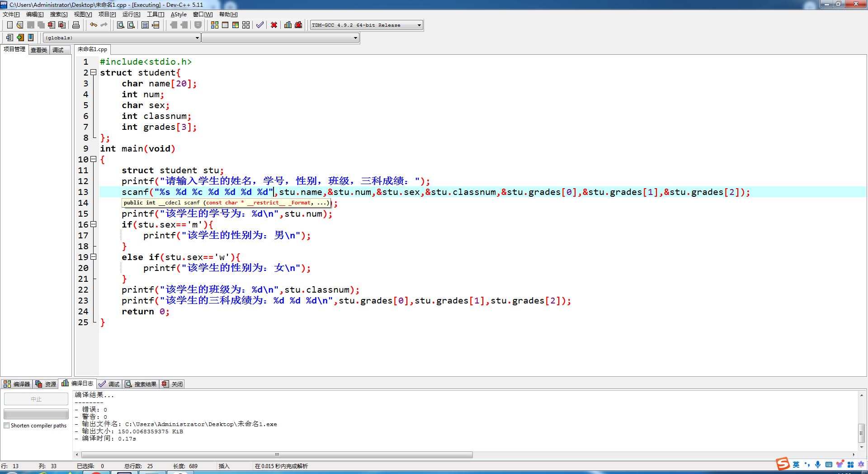Collapse the struct student fold at line 2
The height and width of the screenshot is (474, 868).
click(x=94, y=72)
